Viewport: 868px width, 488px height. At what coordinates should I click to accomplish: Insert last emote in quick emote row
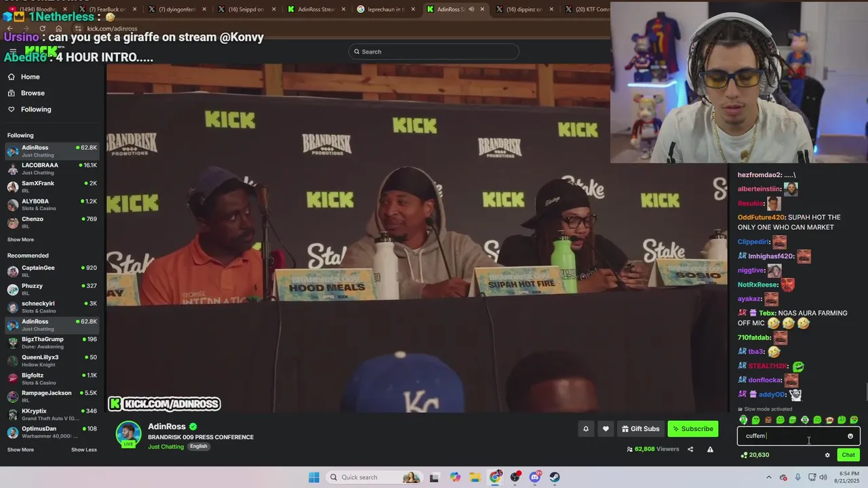[x=854, y=420]
